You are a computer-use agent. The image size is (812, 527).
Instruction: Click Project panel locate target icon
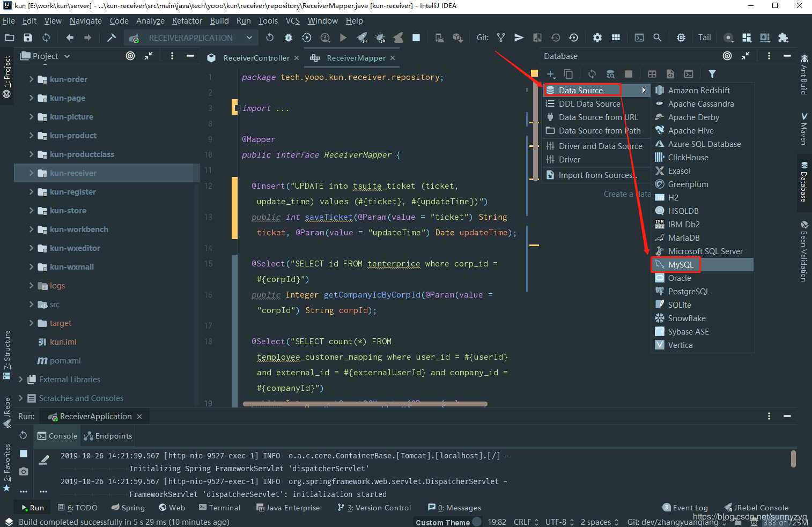[130, 56]
